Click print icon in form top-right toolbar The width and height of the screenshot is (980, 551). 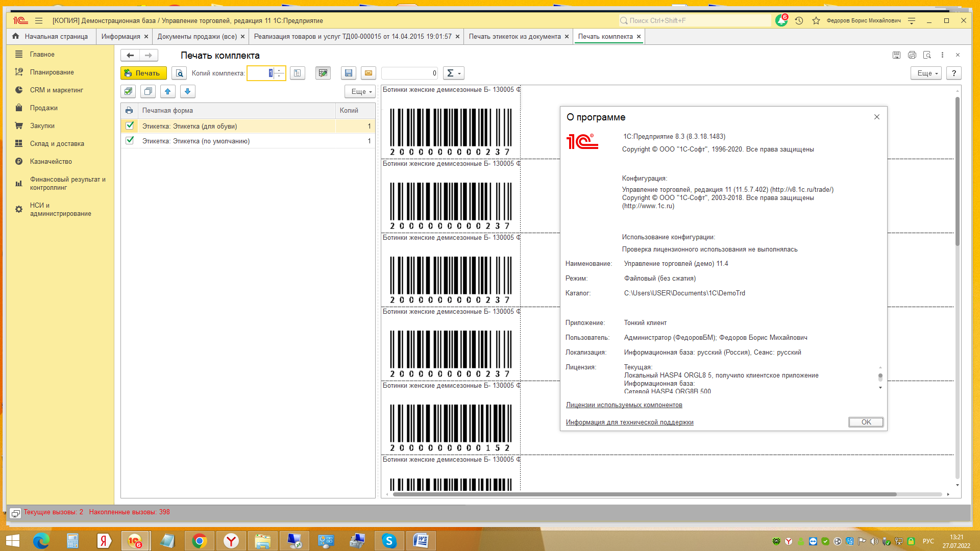pyautogui.click(x=912, y=55)
